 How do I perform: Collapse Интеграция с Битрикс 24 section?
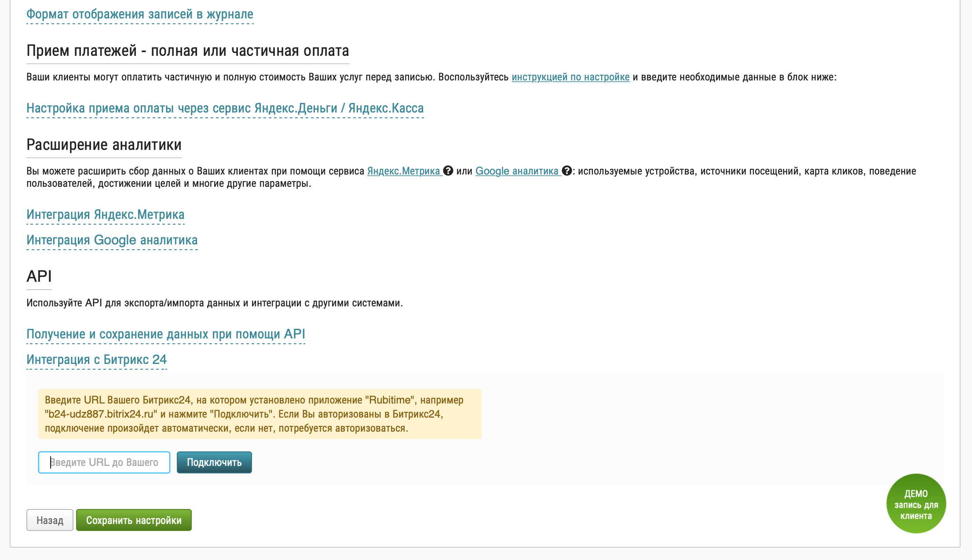tap(97, 360)
